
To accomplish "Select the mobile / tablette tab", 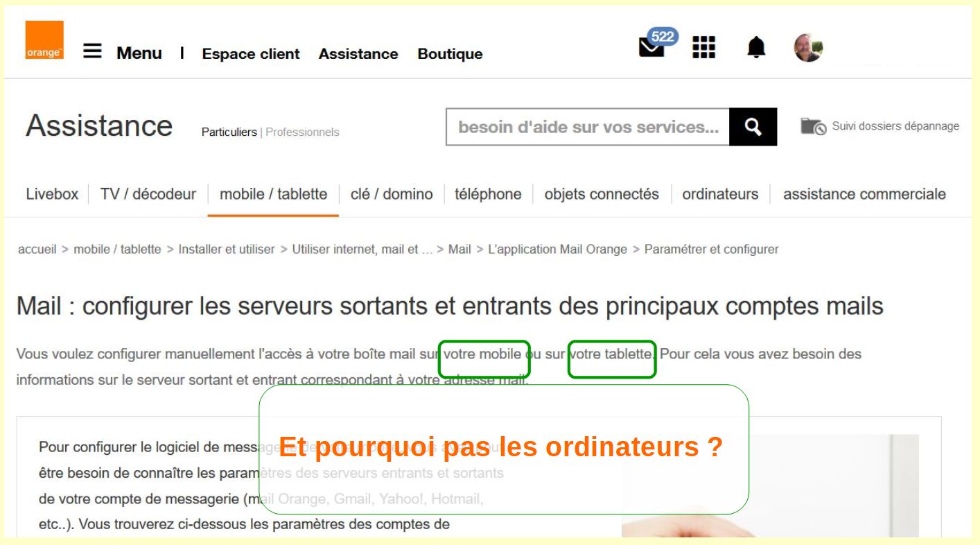I will (x=273, y=194).
